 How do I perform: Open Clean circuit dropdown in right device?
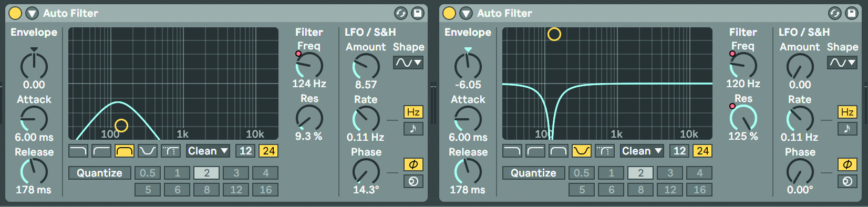(642, 151)
